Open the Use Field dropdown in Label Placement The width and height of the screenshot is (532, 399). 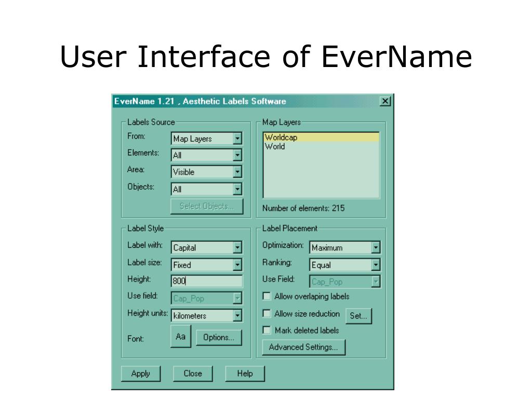pos(345,281)
